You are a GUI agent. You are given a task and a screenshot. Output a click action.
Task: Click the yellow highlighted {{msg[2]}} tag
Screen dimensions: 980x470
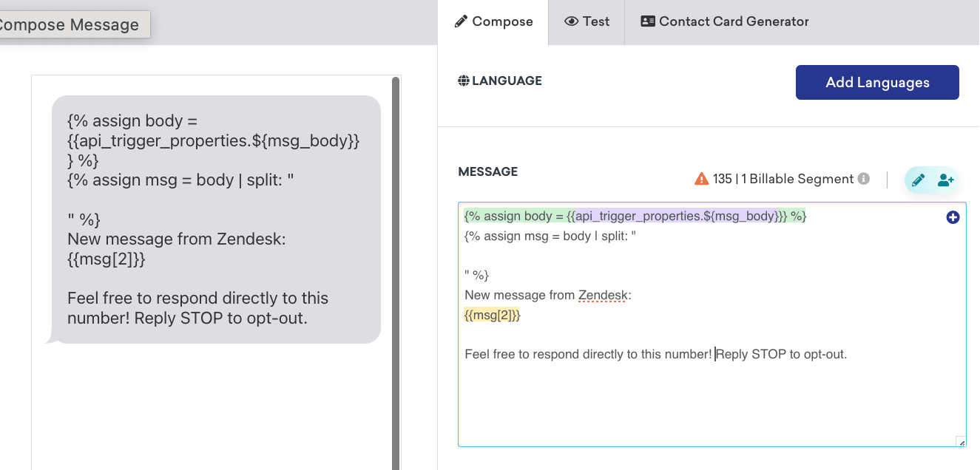[x=492, y=316]
